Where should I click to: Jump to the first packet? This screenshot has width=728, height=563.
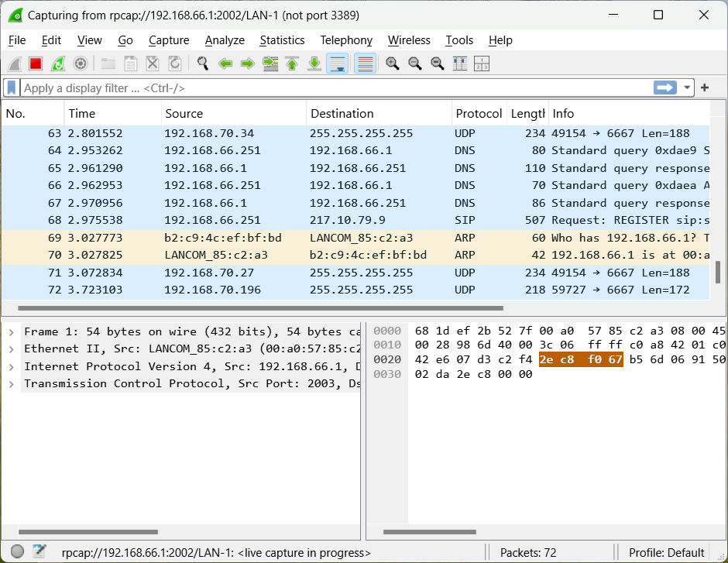click(x=292, y=64)
